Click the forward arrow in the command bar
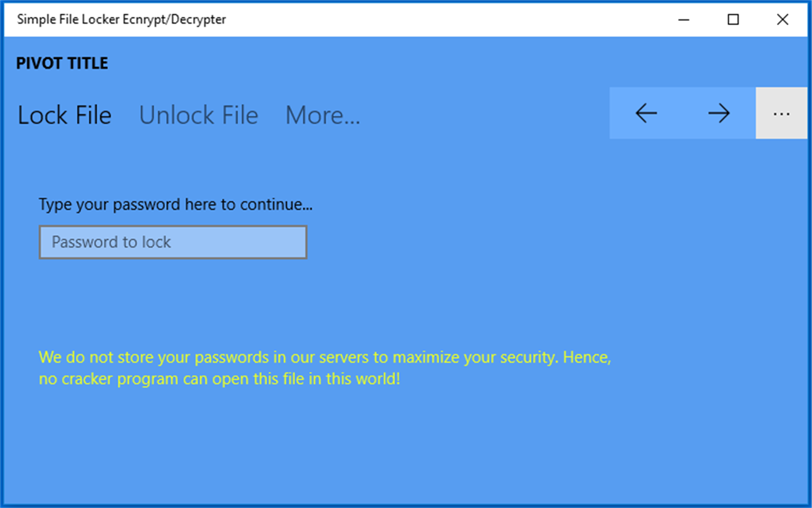Screen dimensions: 812x508 pyautogui.click(x=719, y=113)
